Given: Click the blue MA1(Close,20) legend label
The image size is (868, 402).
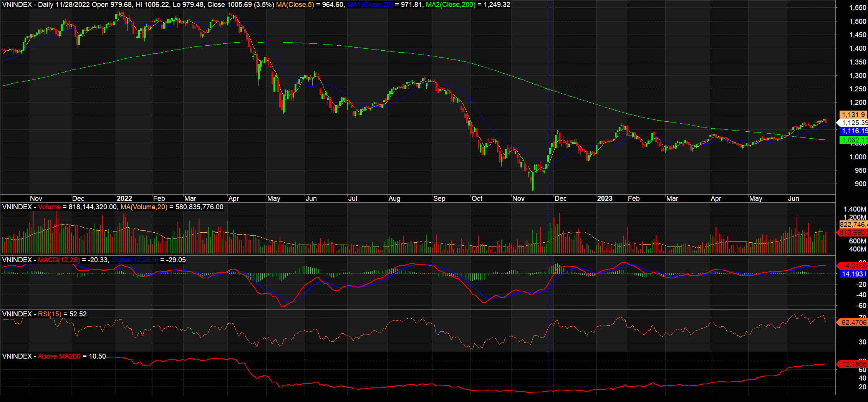Looking at the screenshot, I should [x=370, y=5].
